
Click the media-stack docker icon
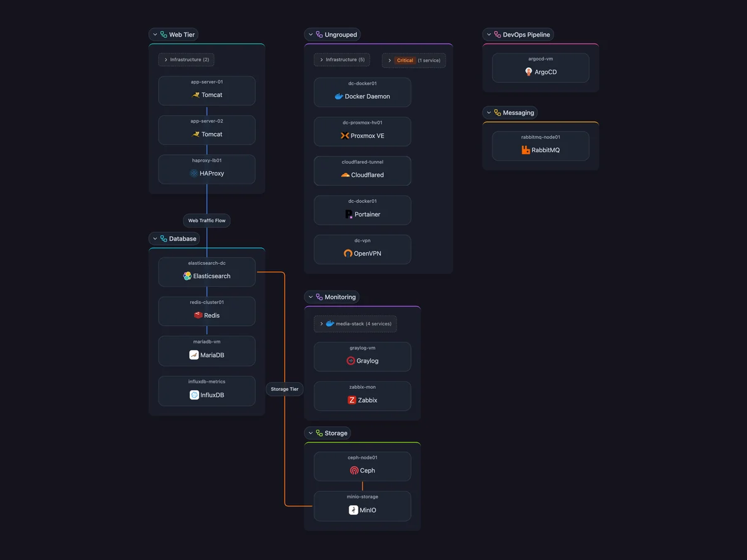point(330,324)
